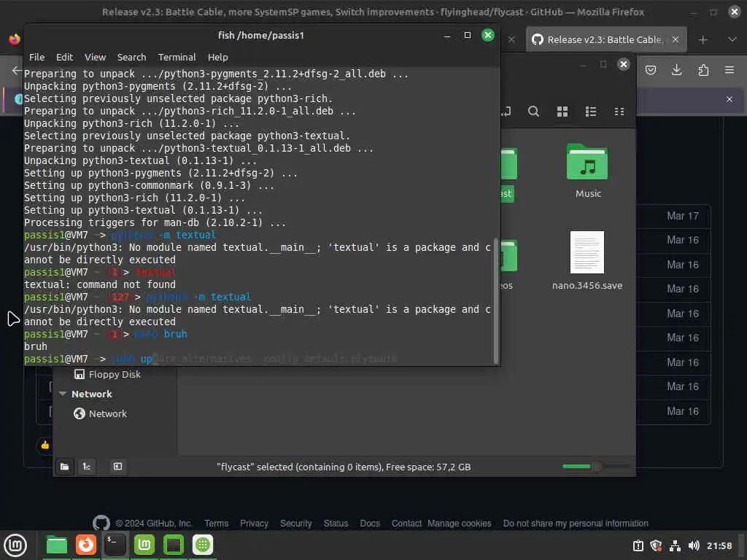Open the File menu in terminal

click(x=36, y=57)
